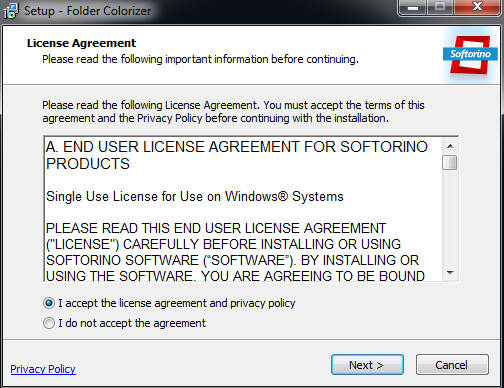
Task: Click the empty scrollbar track below thumb
Action: (x=450, y=217)
